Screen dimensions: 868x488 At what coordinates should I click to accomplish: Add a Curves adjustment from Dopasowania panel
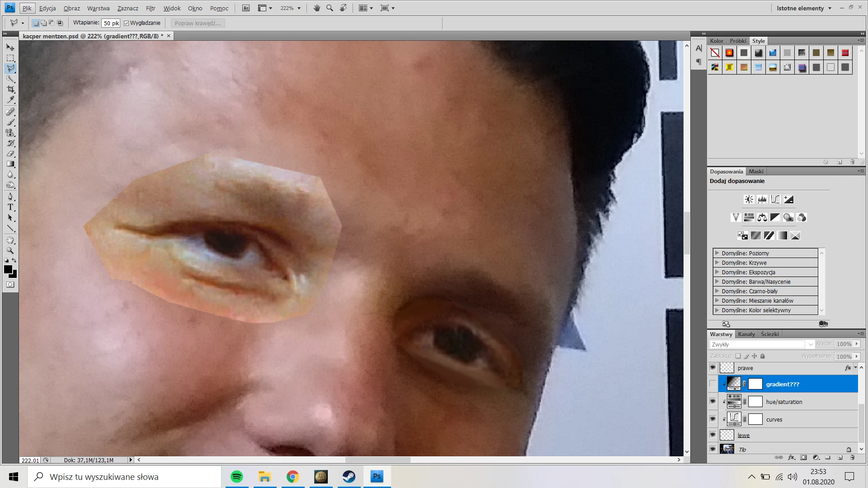[x=775, y=199]
